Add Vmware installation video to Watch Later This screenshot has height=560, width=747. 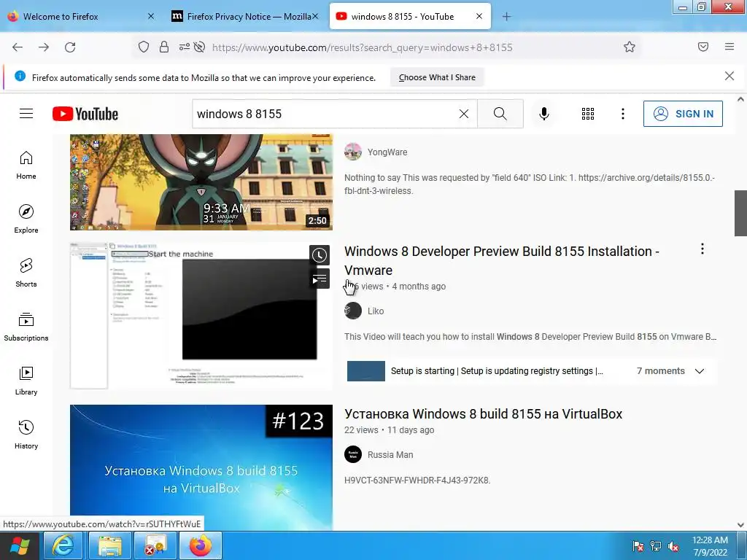coord(320,255)
